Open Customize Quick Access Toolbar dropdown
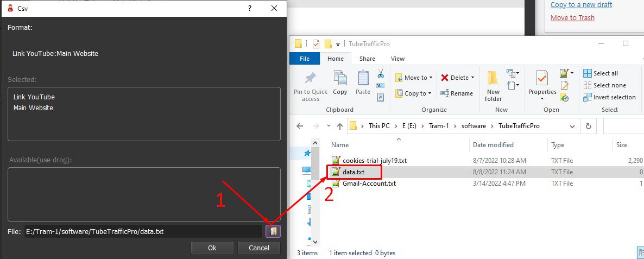The height and width of the screenshot is (259, 644). click(338, 44)
